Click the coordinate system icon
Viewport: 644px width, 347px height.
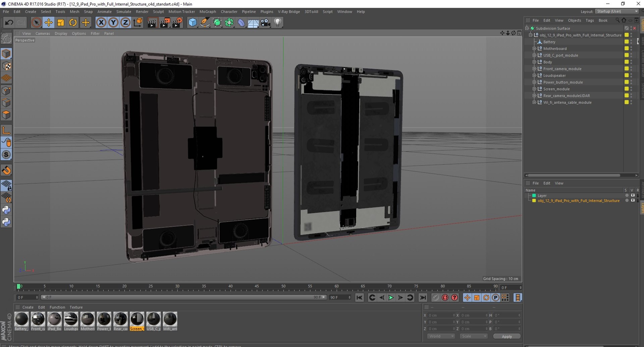click(x=138, y=22)
